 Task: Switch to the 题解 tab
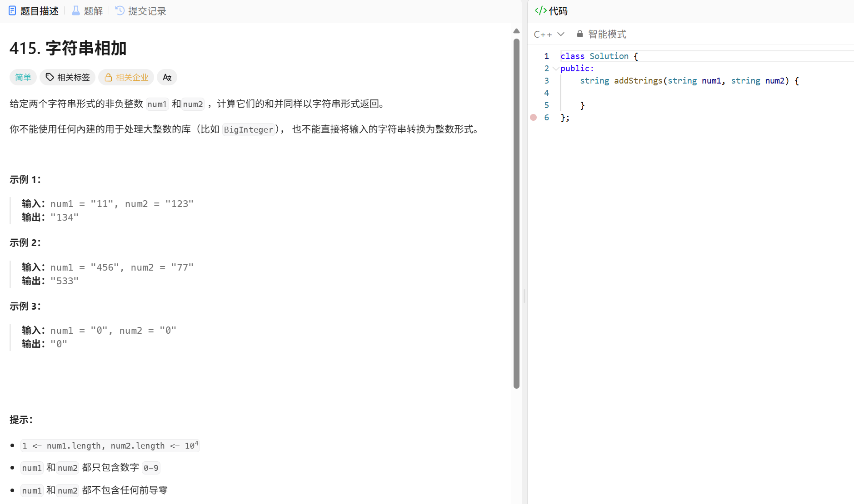point(87,11)
